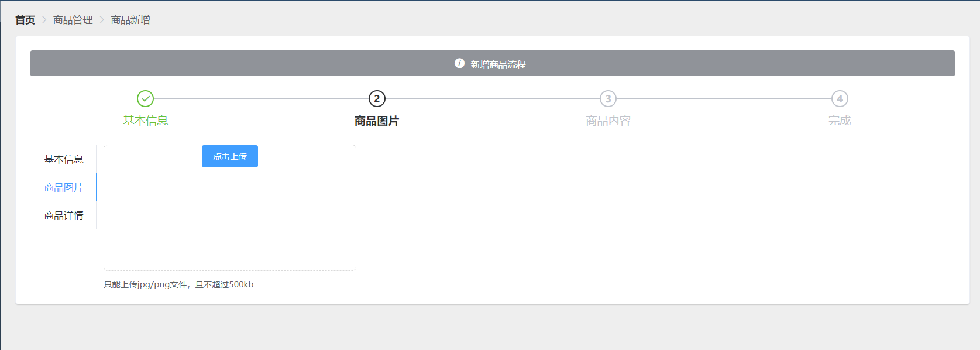The height and width of the screenshot is (350, 980).
Task: Click breadcrumb arrow after 首页
Action: coord(44,20)
